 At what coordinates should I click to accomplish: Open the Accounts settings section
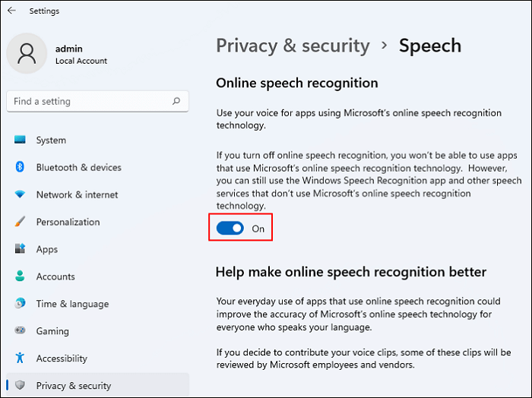click(55, 276)
